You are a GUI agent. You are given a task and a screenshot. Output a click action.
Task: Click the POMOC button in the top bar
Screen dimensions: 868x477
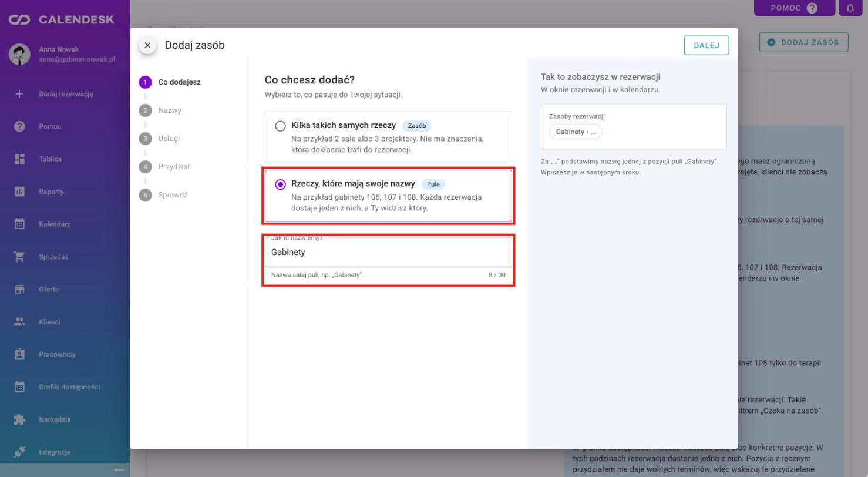click(794, 8)
